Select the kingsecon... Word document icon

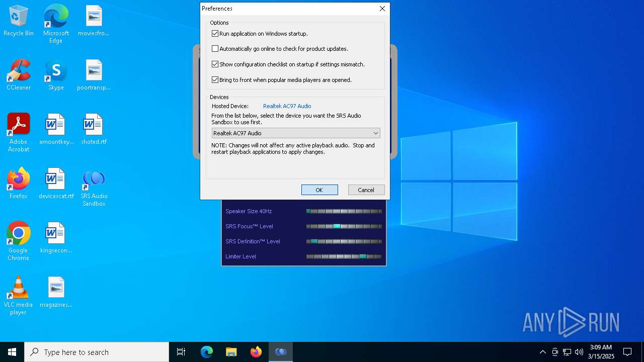(56, 238)
